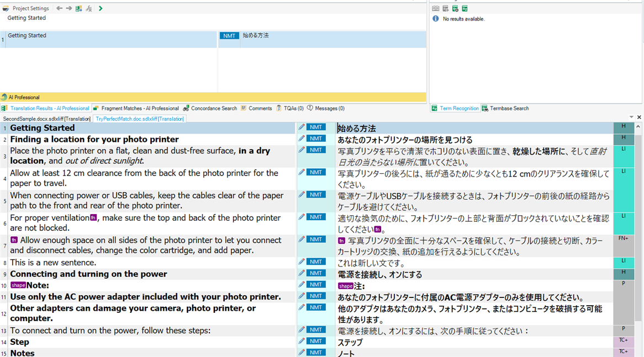Open the Comments panel tab
Image resolution: width=644 pixels, height=357 pixels.
pos(256,108)
